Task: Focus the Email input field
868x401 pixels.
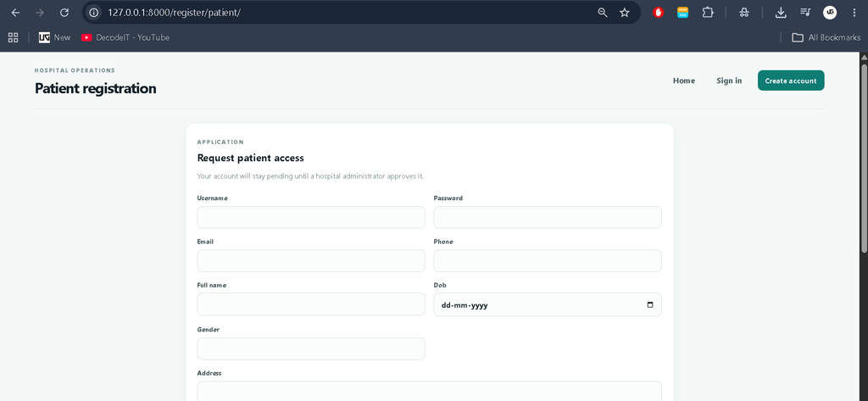Action: click(x=311, y=260)
